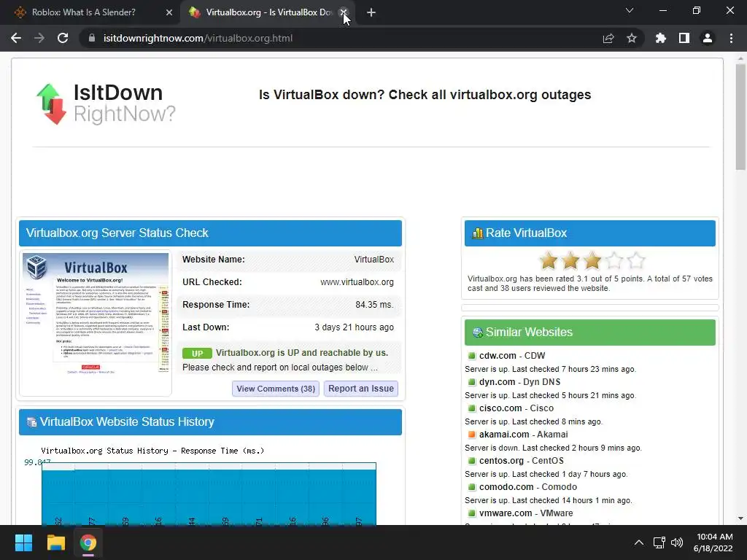
Task: Rate VirtualBox five stars
Action: coord(636,260)
